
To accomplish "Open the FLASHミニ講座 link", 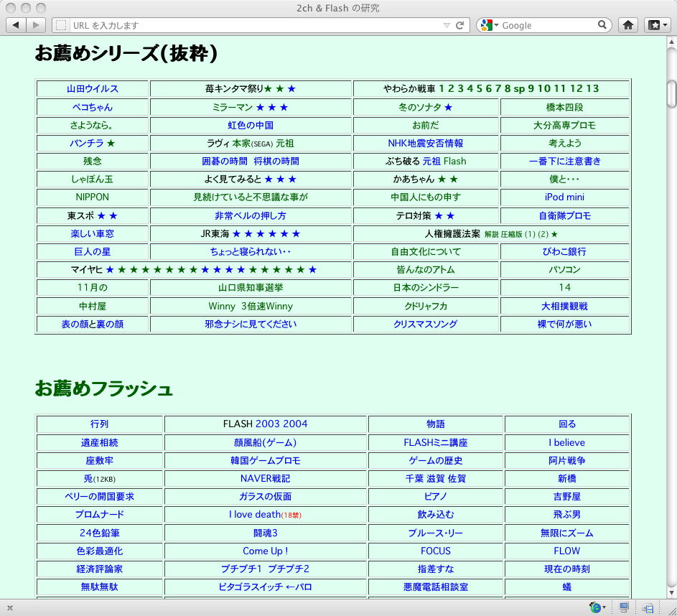I will click(436, 443).
